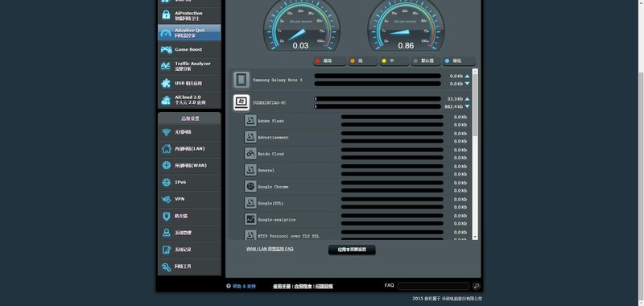Click the YUDEXINTIAO-PC computer icon
Viewport: 644px width, 306px height.
pos(241,103)
